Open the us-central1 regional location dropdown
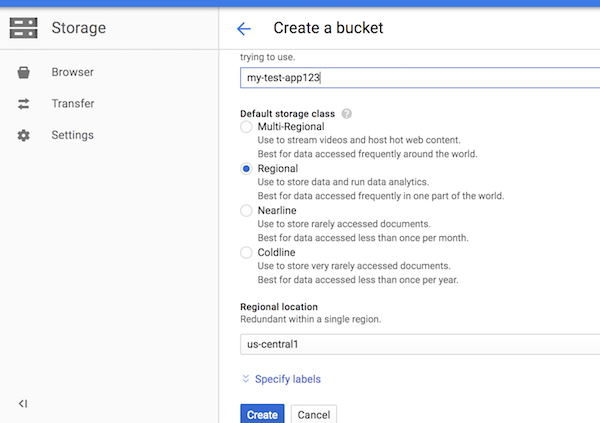The width and height of the screenshot is (600, 423). [420, 344]
